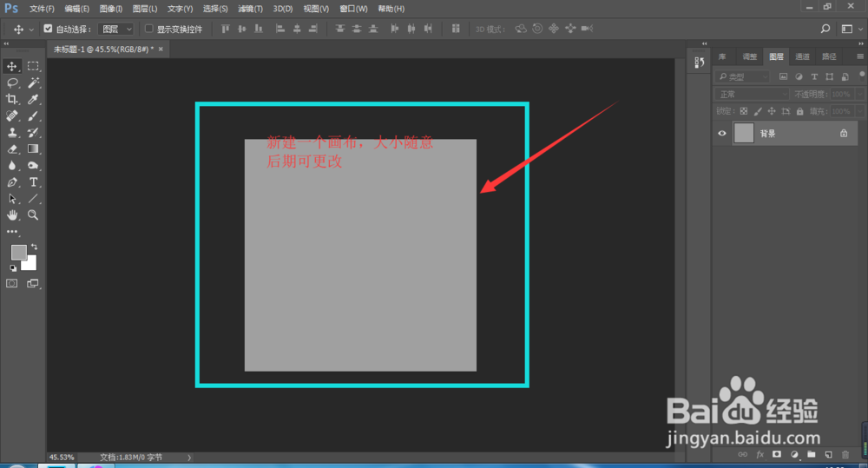The width and height of the screenshot is (868, 468).
Task: Select the Rectangular Marquee tool
Action: [33, 67]
